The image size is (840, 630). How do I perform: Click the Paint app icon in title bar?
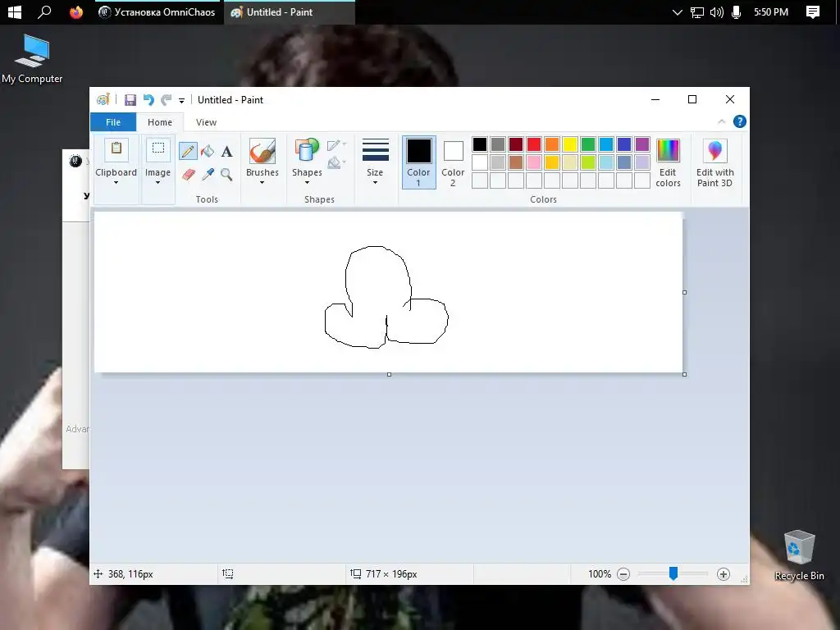click(x=103, y=99)
